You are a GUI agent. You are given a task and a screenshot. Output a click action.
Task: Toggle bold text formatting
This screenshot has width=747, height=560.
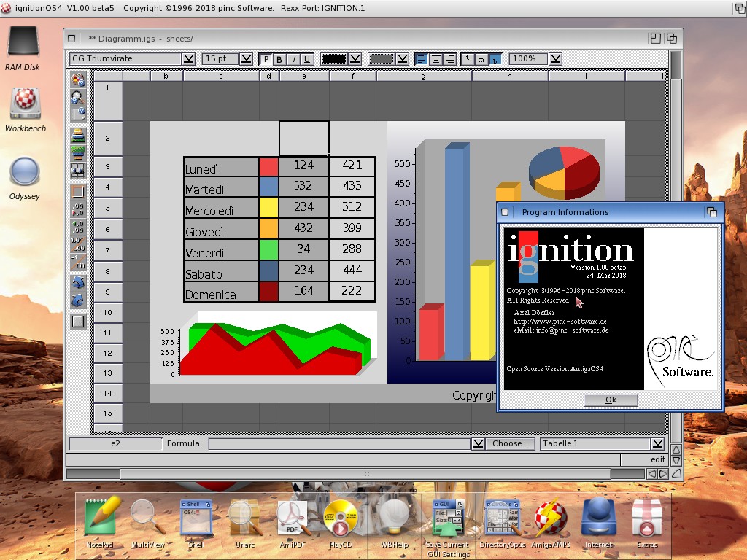pos(279,59)
